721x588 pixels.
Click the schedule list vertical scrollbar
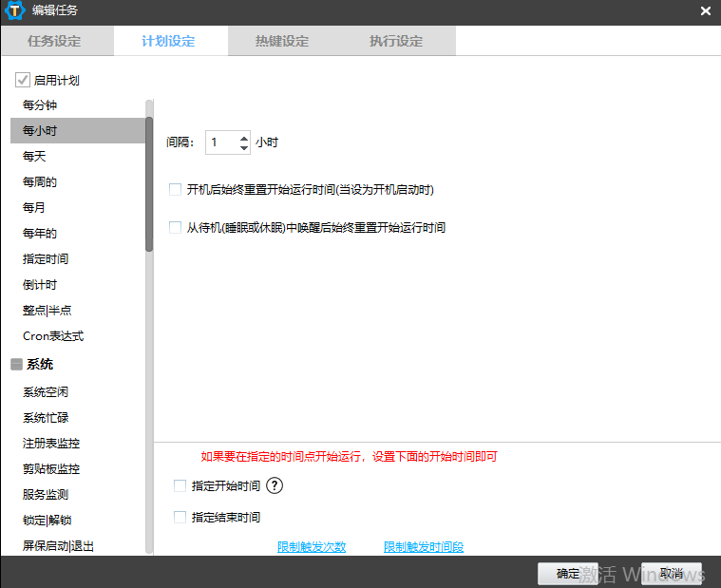click(x=149, y=180)
